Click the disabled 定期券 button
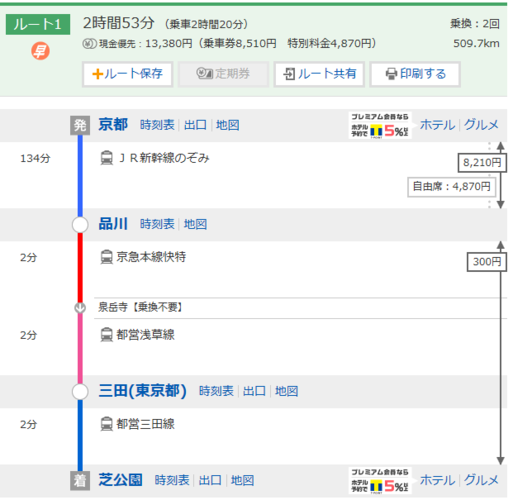Screen dimensions: 513x500 coord(223,74)
